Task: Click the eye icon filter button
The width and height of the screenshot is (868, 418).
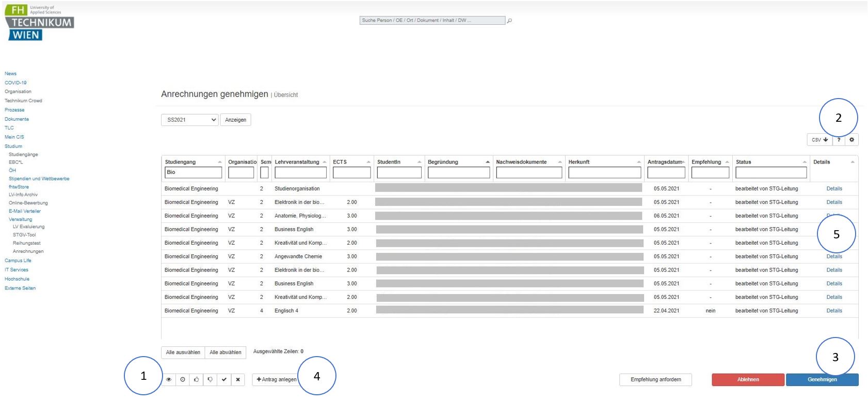Action: [169, 379]
